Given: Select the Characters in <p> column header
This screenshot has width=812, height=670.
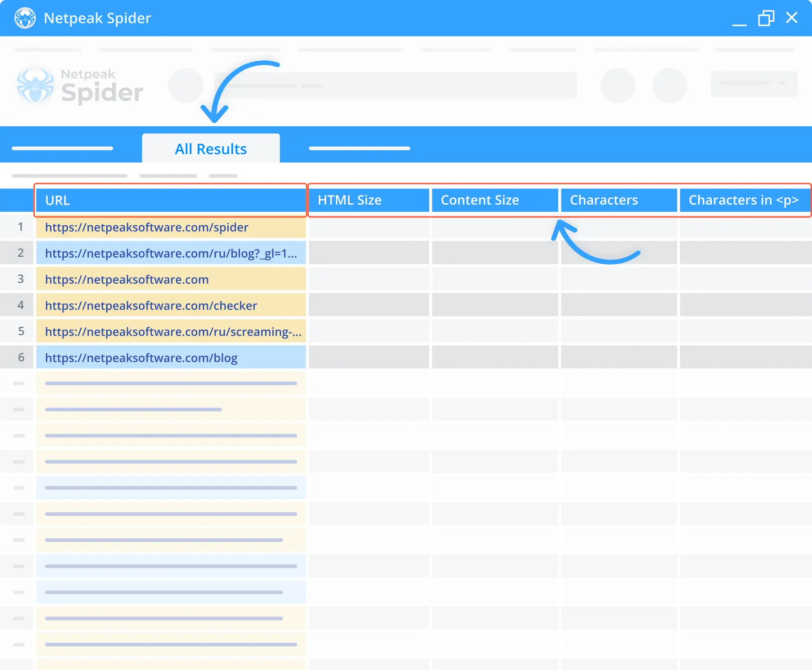Looking at the screenshot, I should [x=745, y=200].
